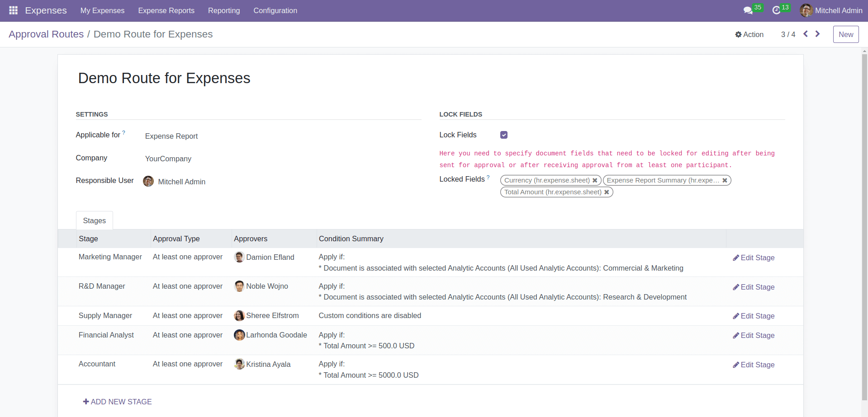Click Sheree Elfstrom's approver avatar

tap(239, 315)
